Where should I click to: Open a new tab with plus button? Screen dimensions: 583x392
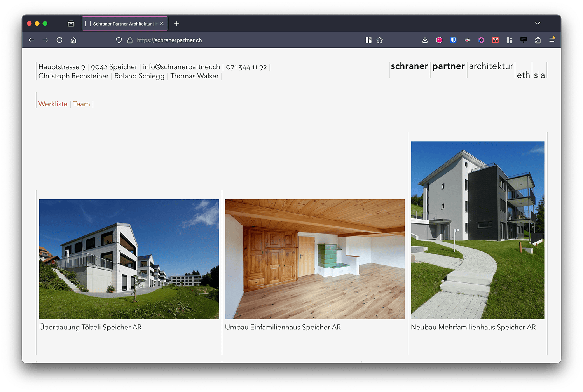click(x=176, y=24)
